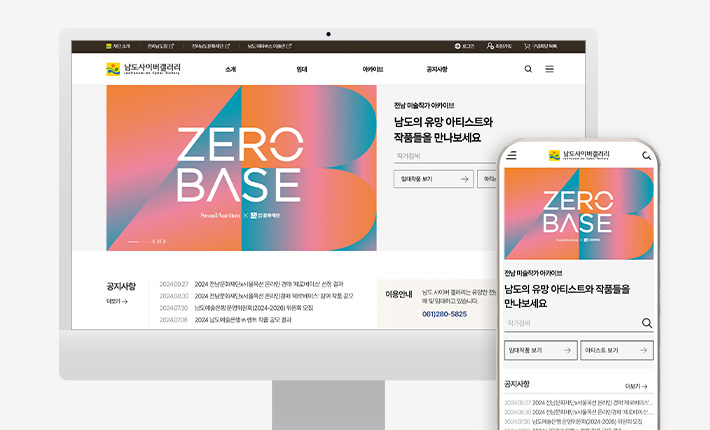This screenshot has height=430, width=710.
Task: Click 더보기 beside the mobile 공지사항 heading
Action: 636,387
